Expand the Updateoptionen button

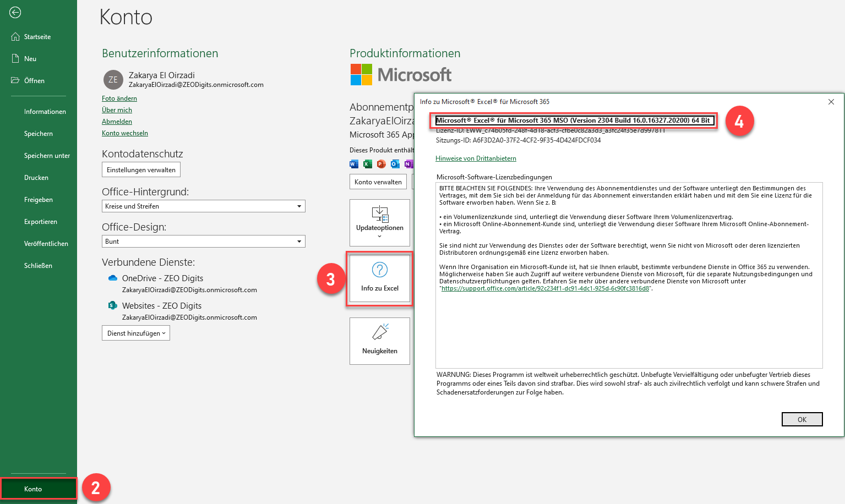380,222
